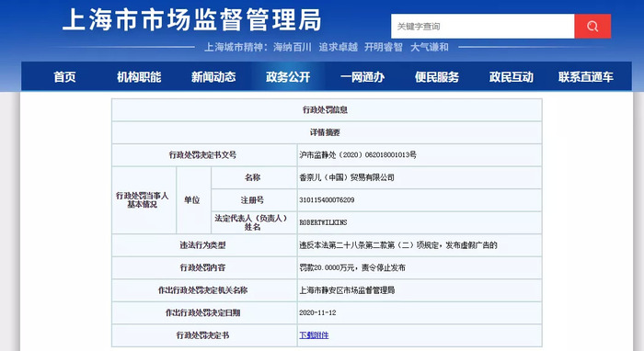This screenshot has width=644, height=351.
Task: Click the 作出行政处罚决定机关名称 label
Action: coord(204,290)
